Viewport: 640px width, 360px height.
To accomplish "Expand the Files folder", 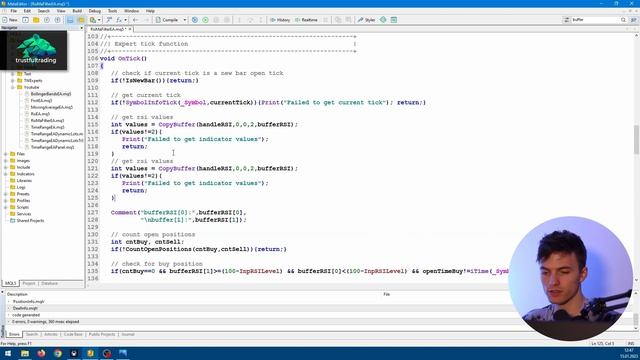I will pyautogui.click(x=6, y=154).
